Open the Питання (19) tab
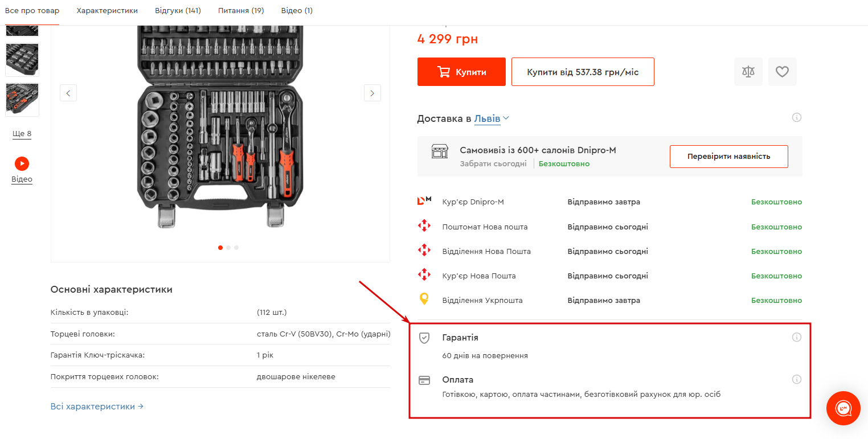The width and height of the screenshot is (868, 439). (x=241, y=11)
